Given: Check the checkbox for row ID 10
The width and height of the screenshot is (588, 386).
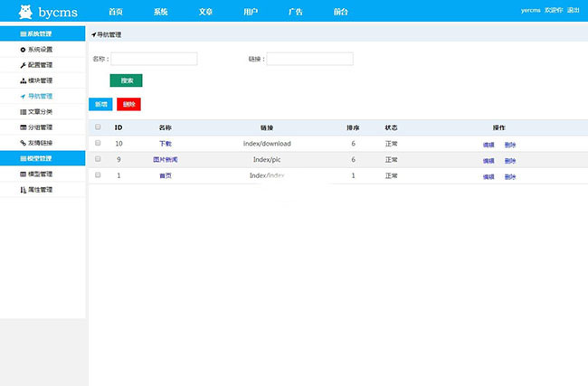Looking at the screenshot, I should coord(99,144).
